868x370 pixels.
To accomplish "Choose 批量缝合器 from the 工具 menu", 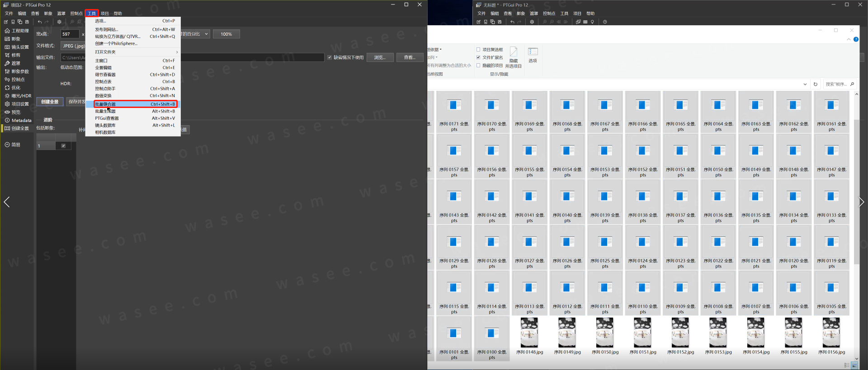I will click(x=135, y=104).
